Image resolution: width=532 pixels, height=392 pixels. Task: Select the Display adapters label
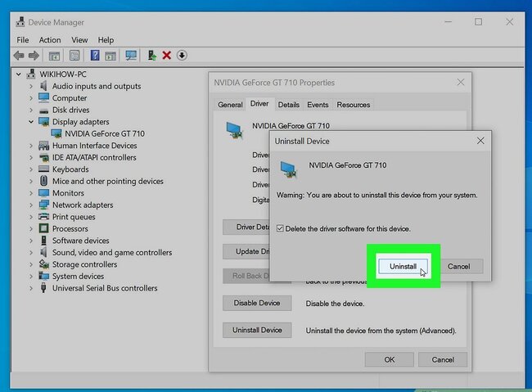80,122
